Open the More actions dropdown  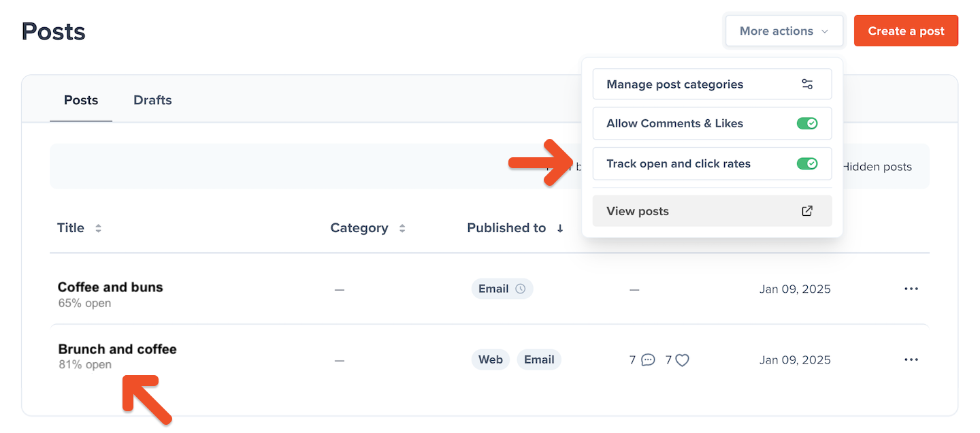tap(783, 31)
